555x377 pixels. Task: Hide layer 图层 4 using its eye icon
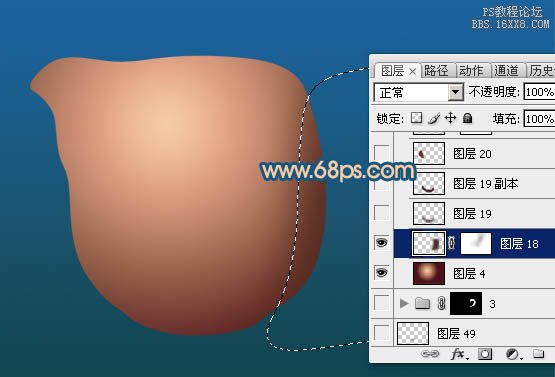[381, 273]
